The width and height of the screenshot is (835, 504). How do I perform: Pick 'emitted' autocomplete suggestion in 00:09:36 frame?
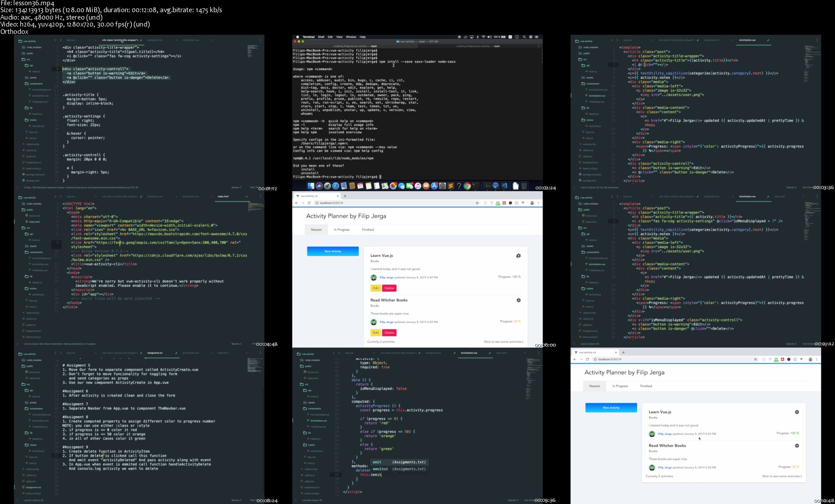[x=399, y=469]
